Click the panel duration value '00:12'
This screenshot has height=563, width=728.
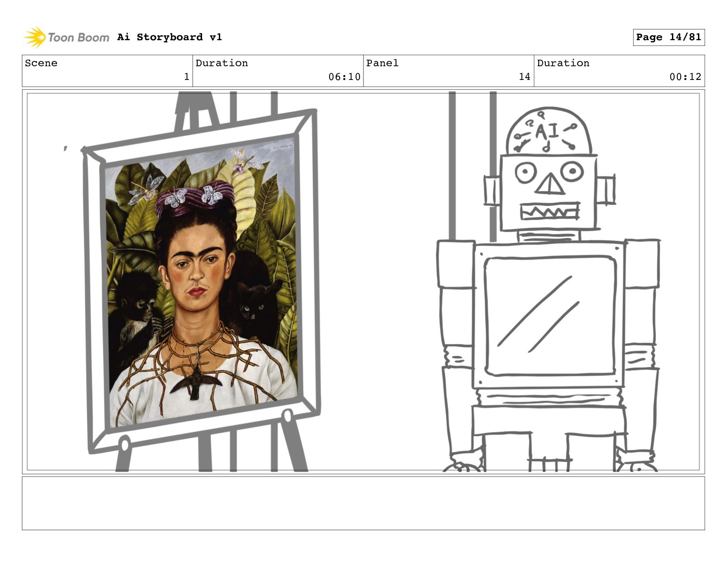tap(685, 77)
